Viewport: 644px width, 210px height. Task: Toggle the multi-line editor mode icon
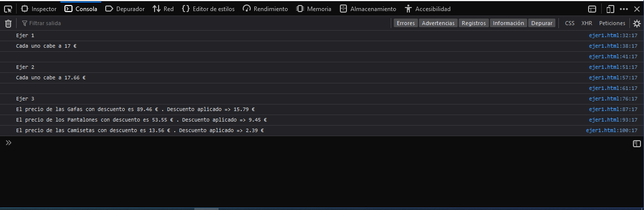tap(636, 144)
